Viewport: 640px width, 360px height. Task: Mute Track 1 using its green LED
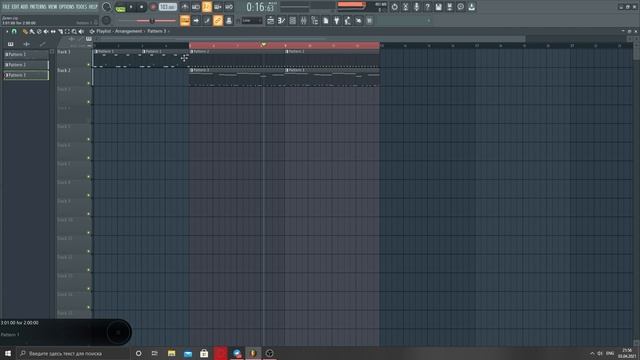89,64
